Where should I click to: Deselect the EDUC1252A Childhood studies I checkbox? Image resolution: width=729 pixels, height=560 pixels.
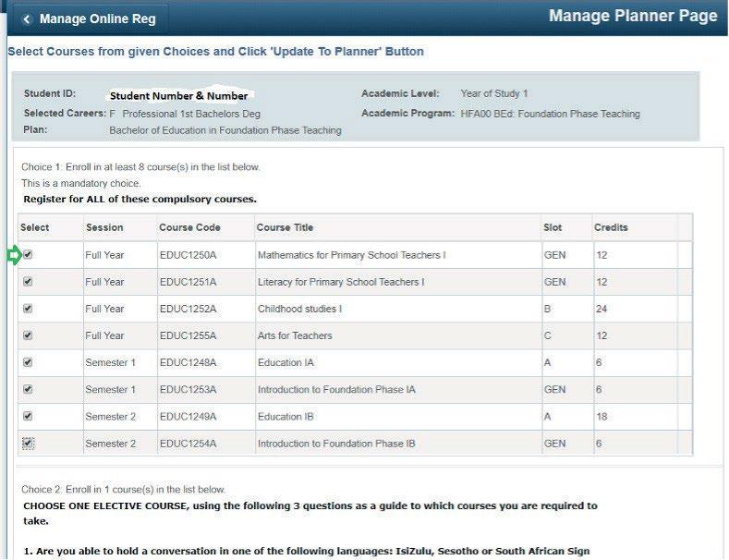(28, 309)
